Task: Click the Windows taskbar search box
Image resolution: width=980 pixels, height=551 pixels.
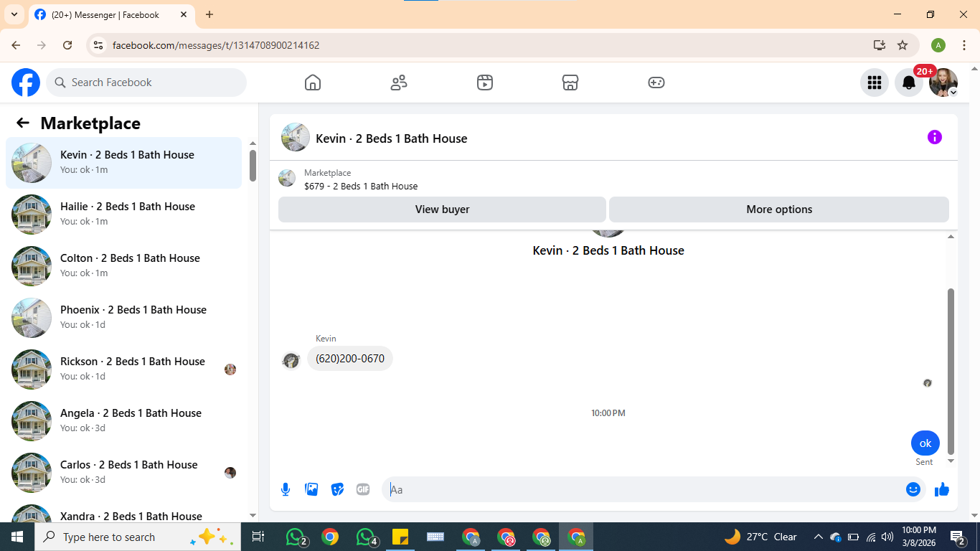Action: 138,537
